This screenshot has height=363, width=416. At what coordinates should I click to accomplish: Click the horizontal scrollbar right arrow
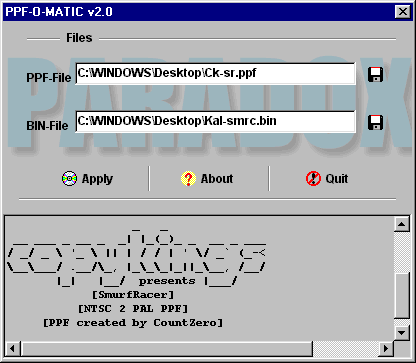(386, 349)
